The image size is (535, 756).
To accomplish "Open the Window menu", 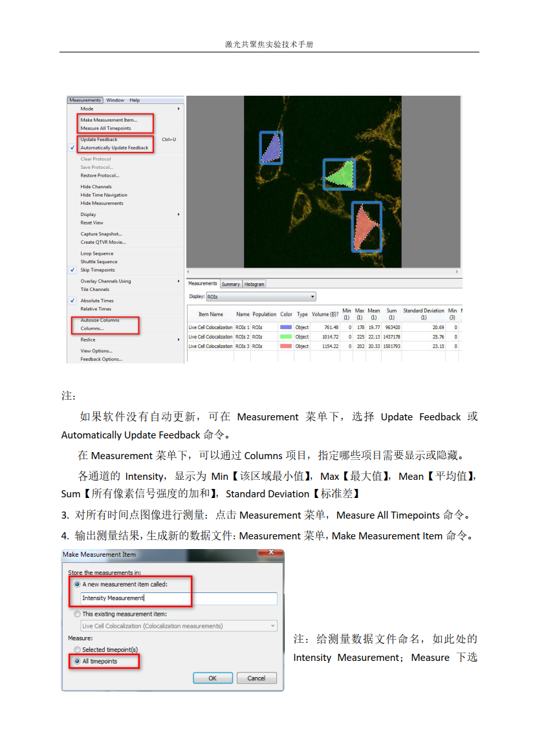I will coord(115,100).
